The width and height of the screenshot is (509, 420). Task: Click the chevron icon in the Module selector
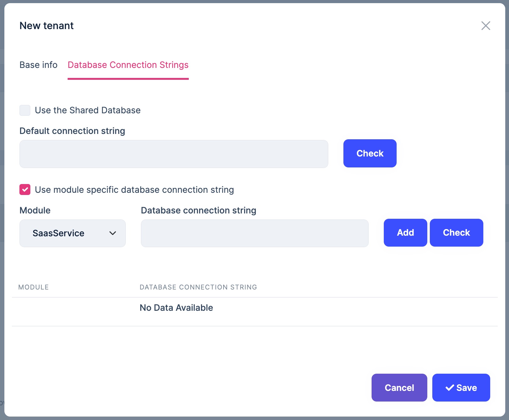click(113, 233)
